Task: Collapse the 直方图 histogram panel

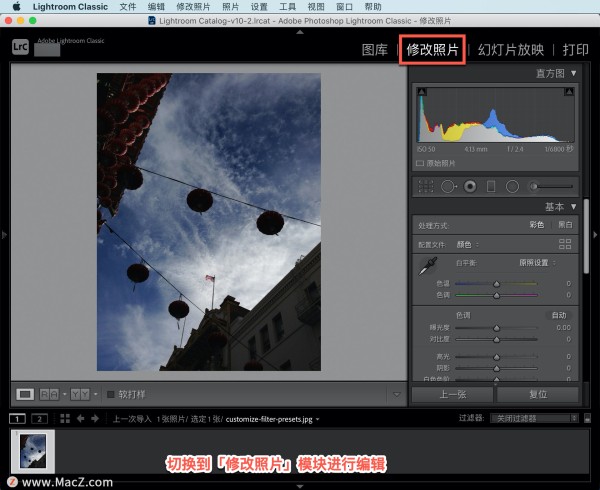Action: [574, 73]
